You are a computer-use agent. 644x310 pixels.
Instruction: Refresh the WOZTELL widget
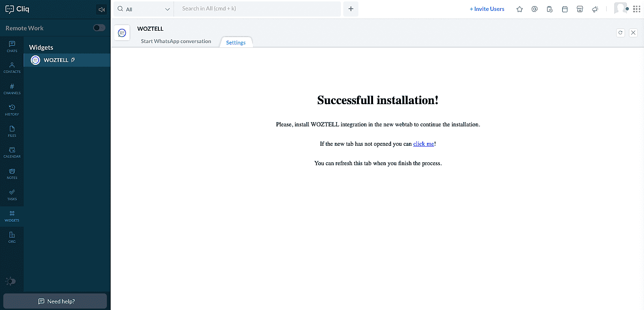pos(620,33)
